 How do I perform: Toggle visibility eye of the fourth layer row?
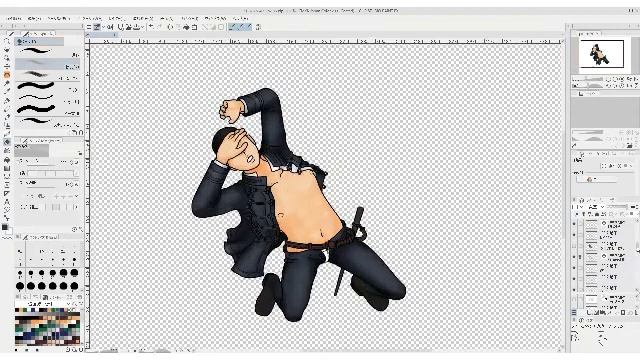(574, 257)
